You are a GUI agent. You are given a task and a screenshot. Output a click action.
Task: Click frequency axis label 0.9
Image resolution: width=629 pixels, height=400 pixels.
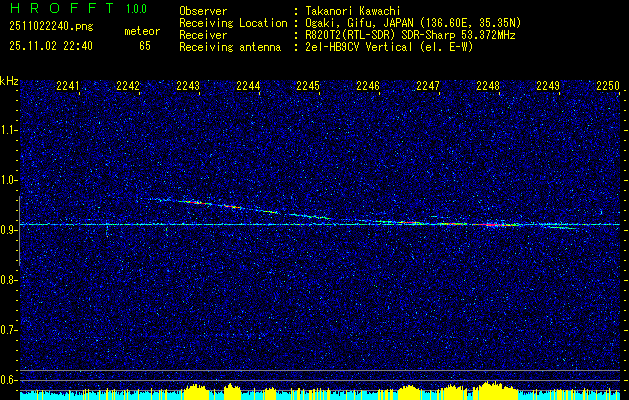pyautogui.click(x=8, y=230)
